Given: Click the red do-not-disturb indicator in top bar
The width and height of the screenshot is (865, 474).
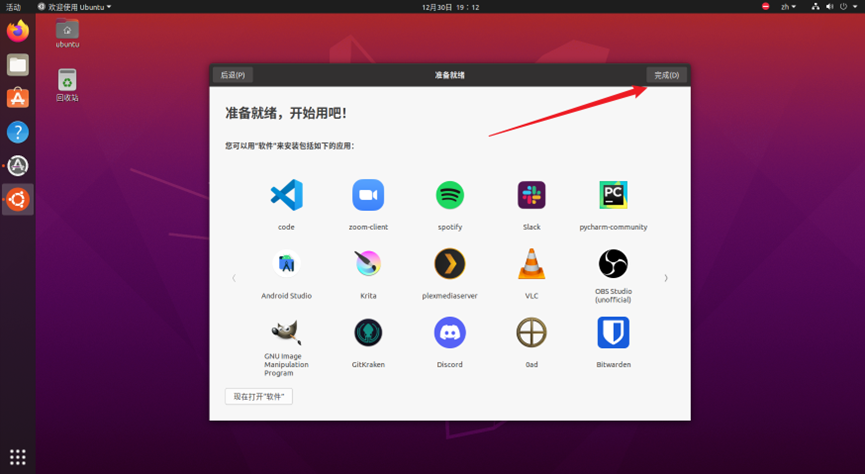Looking at the screenshot, I should pos(765,7).
